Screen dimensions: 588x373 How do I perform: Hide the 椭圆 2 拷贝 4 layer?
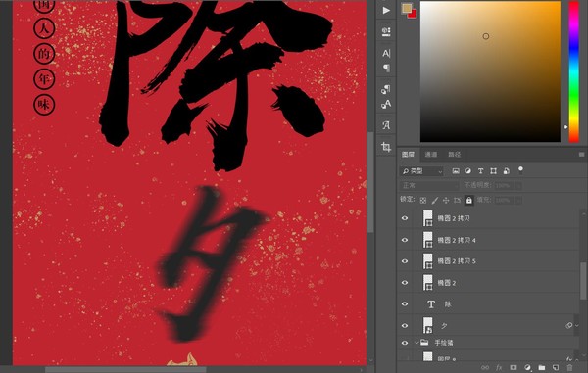(405, 240)
